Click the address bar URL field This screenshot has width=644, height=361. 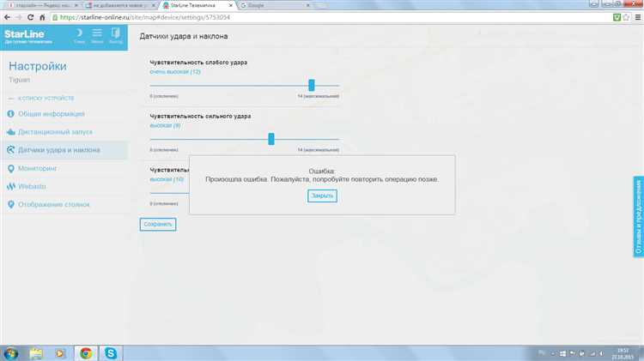coord(329,17)
